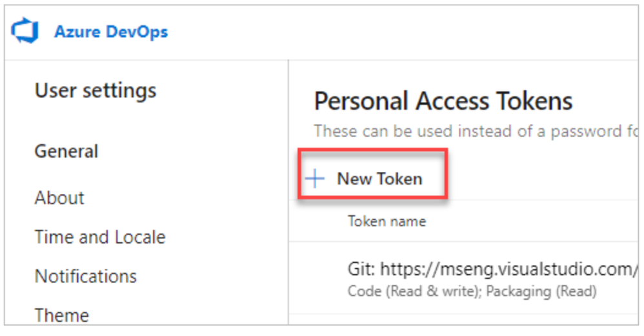Sort by the Token name column header

click(x=387, y=221)
